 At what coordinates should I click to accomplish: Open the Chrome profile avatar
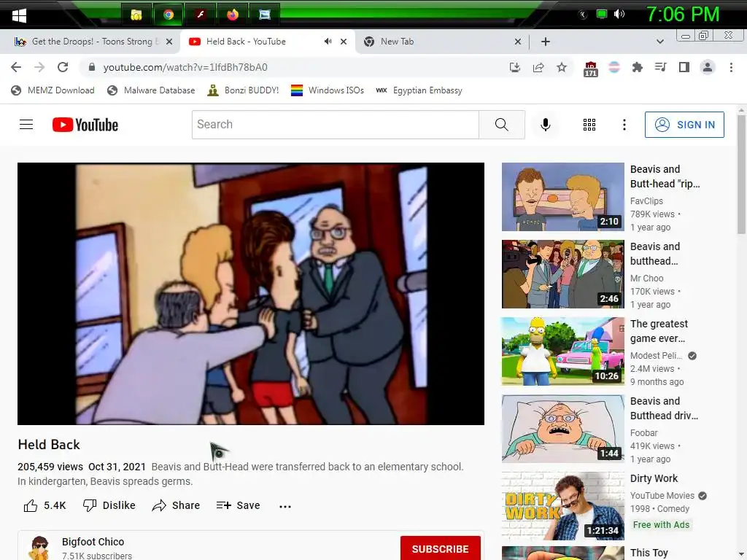point(708,67)
